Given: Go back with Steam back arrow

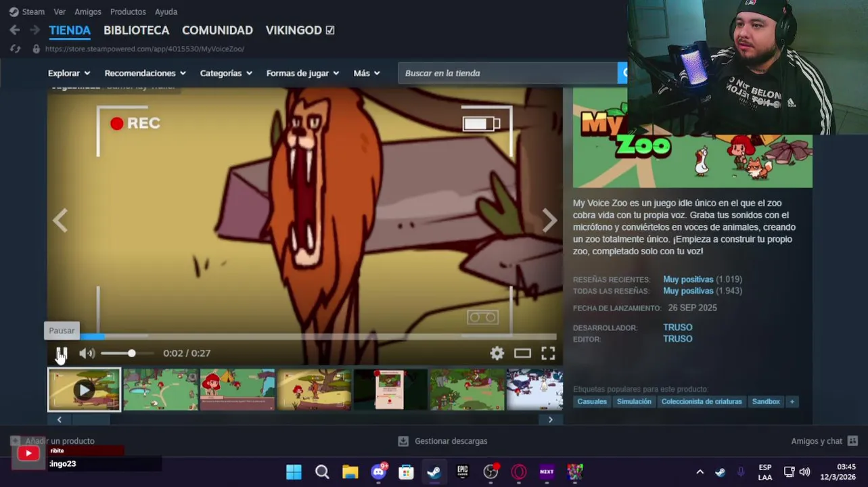Looking at the screenshot, I should [14, 30].
